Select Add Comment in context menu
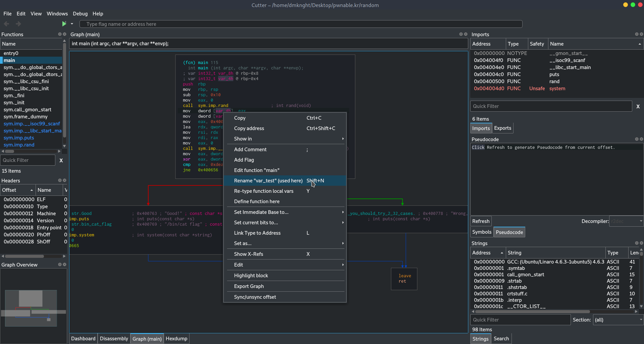The image size is (644, 344). pyautogui.click(x=285, y=150)
